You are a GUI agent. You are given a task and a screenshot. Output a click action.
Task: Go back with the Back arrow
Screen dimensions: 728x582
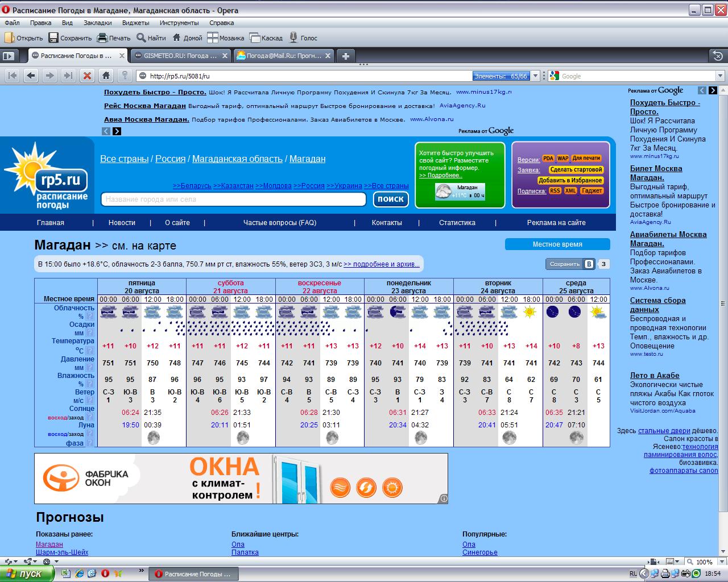click(x=31, y=76)
